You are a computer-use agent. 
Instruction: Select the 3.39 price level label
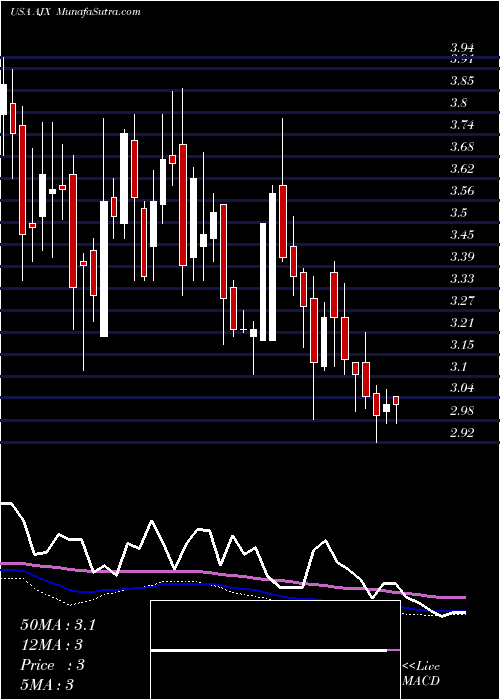click(x=462, y=257)
